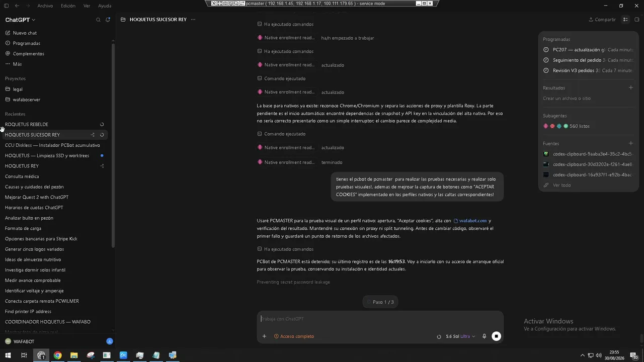Open the search chats magnifier icon
The image size is (644, 362).
tap(98, 20)
